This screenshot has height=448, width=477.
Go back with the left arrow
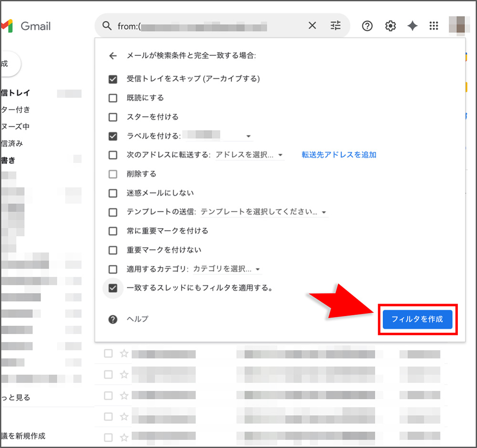click(x=113, y=56)
